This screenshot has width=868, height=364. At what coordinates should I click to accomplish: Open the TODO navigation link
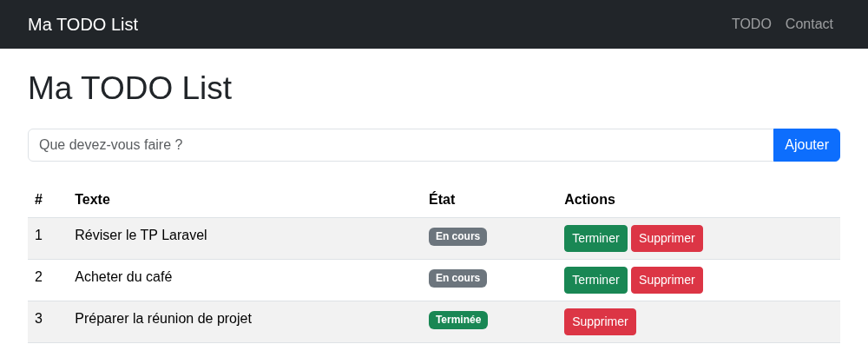751,23
